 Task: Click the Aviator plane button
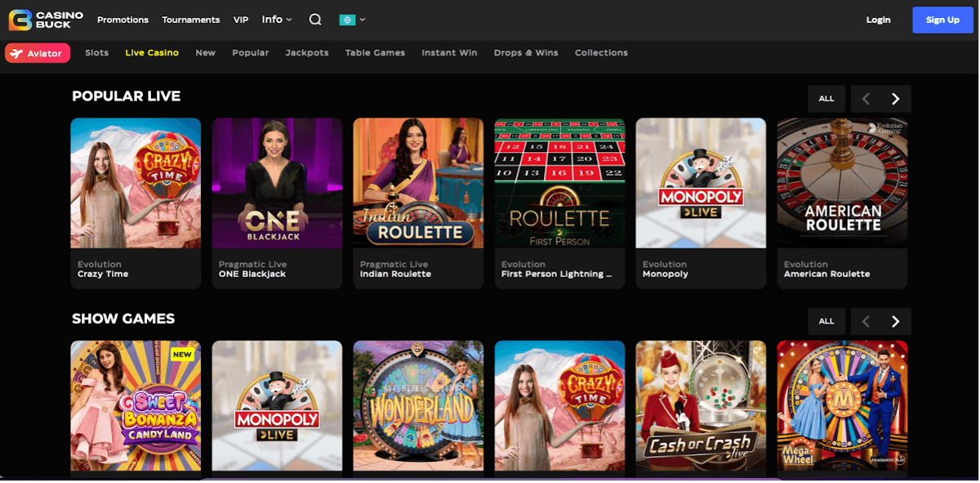point(38,53)
